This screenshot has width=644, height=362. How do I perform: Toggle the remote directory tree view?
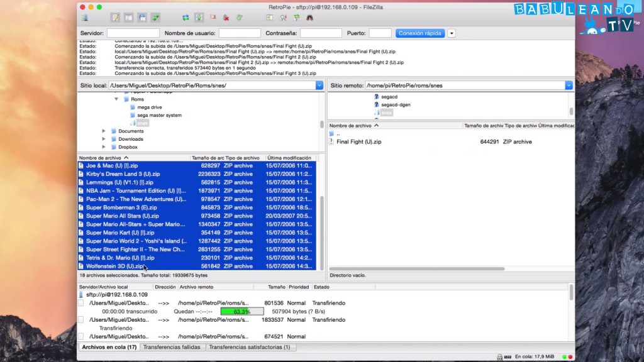pos(142,18)
